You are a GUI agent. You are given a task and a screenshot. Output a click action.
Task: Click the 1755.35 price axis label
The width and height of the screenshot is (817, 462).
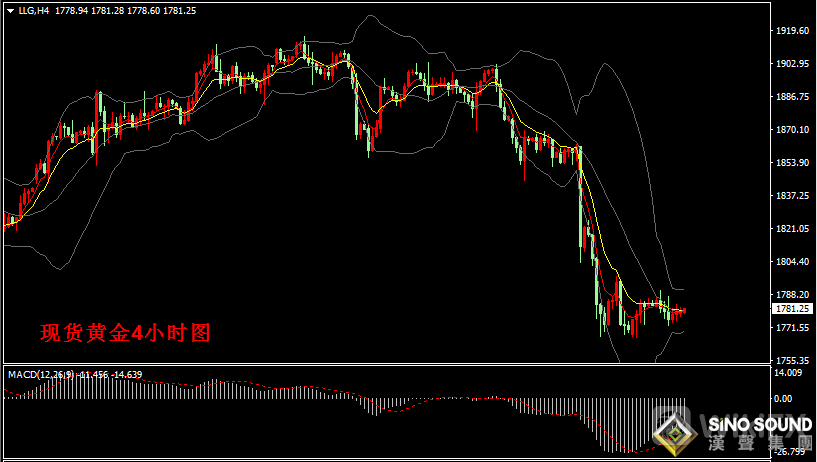point(792,360)
